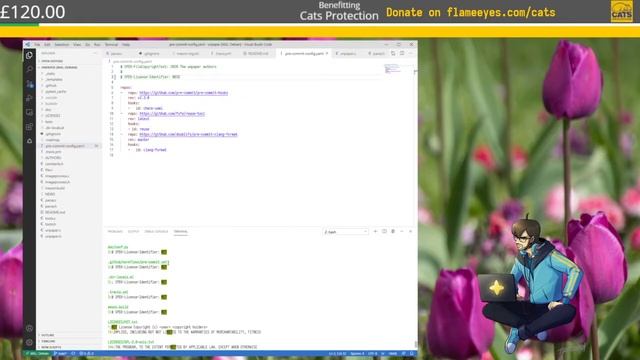This screenshot has height=360, width=640.
Task: Expand the NPM Scripts section
Action: [x=69, y=347]
